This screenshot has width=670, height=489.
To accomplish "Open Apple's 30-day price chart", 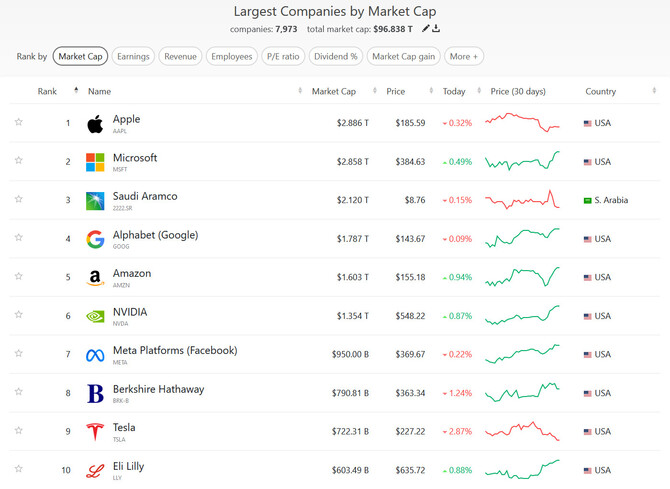I will 522,122.
